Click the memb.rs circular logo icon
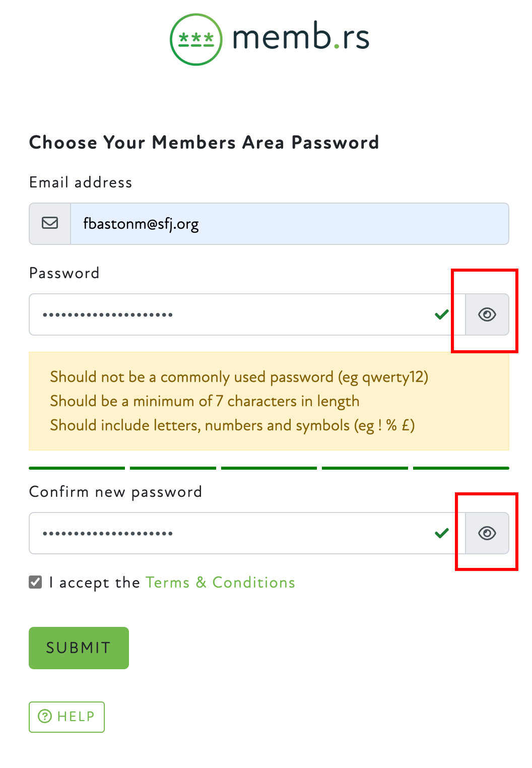Image resolution: width=532 pixels, height=768 pixels. pyautogui.click(x=196, y=39)
